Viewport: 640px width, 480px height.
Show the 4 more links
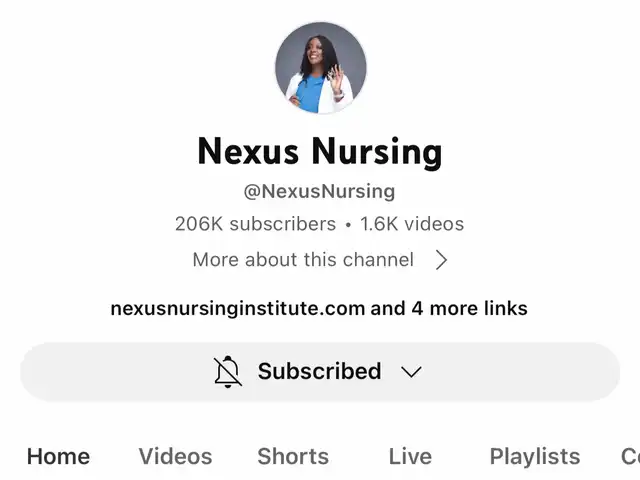[469, 309]
